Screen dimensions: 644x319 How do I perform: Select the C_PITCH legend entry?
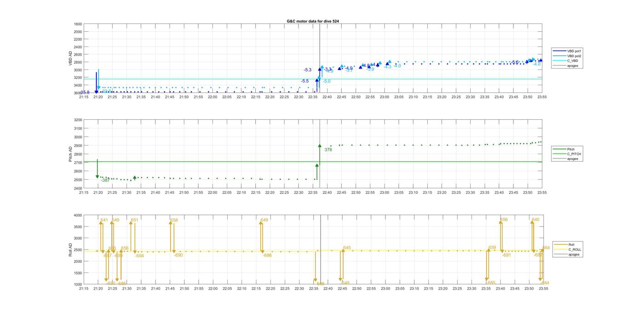click(x=568, y=154)
